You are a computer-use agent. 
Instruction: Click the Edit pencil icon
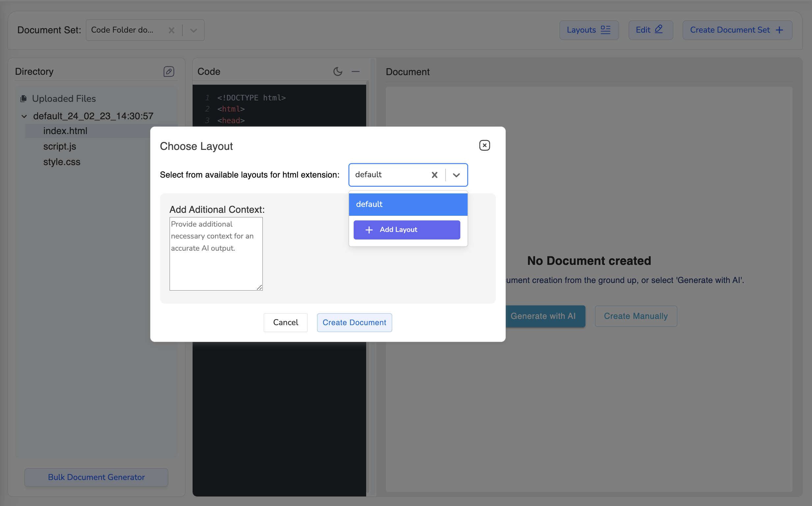pyautogui.click(x=658, y=29)
